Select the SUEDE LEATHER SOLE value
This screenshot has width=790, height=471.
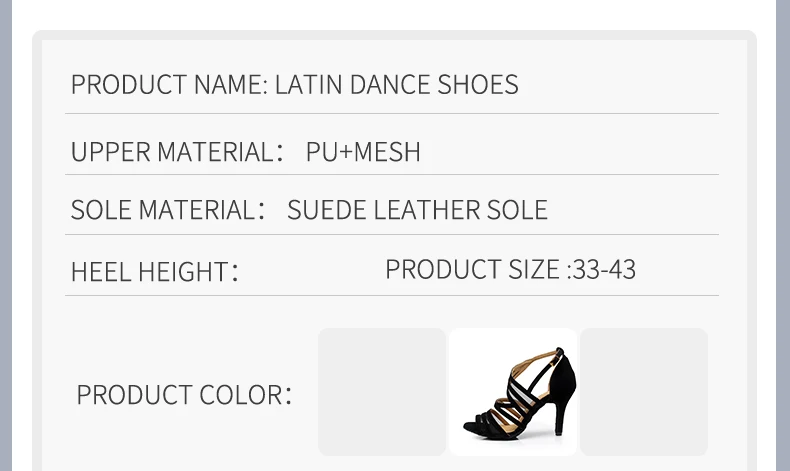click(417, 210)
